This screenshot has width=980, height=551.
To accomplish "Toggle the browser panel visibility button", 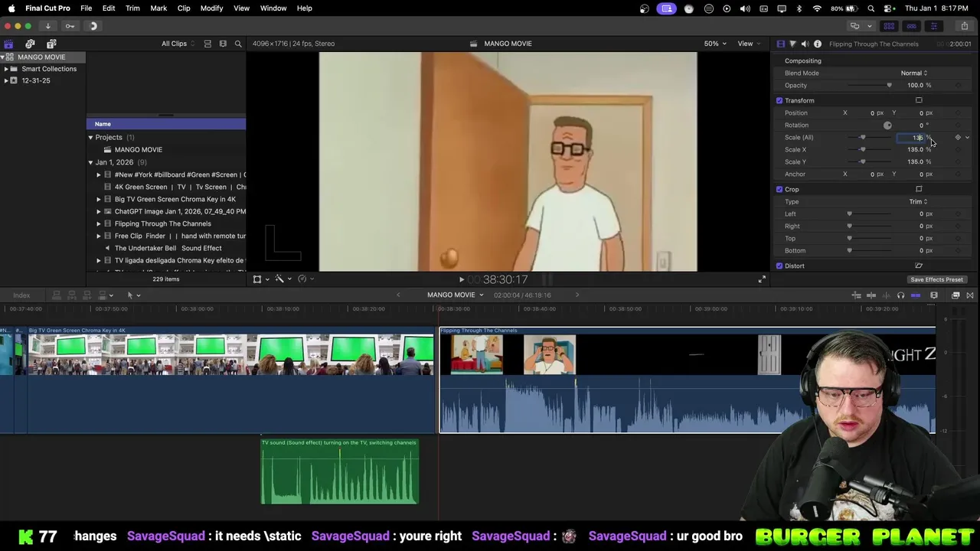I will 889,26.
